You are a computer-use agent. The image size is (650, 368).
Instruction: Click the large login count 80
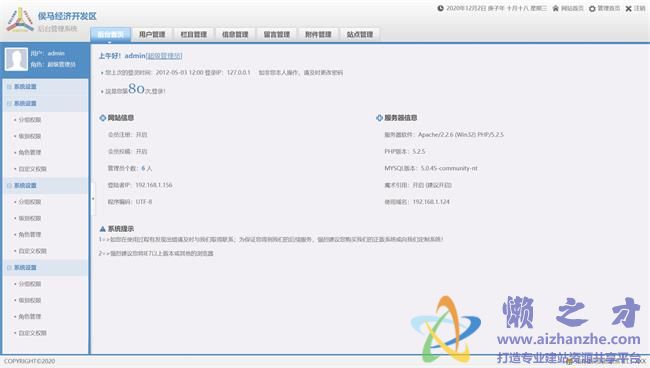click(136, 88)
